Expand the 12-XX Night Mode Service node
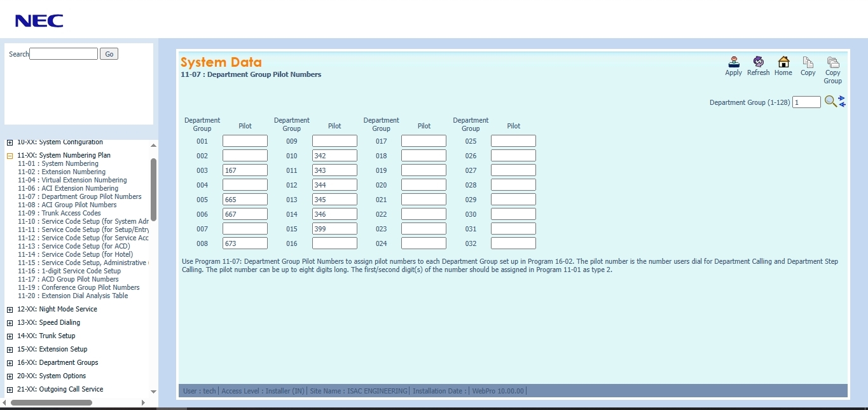The image size is (868, 410). (x=10, y=310)
